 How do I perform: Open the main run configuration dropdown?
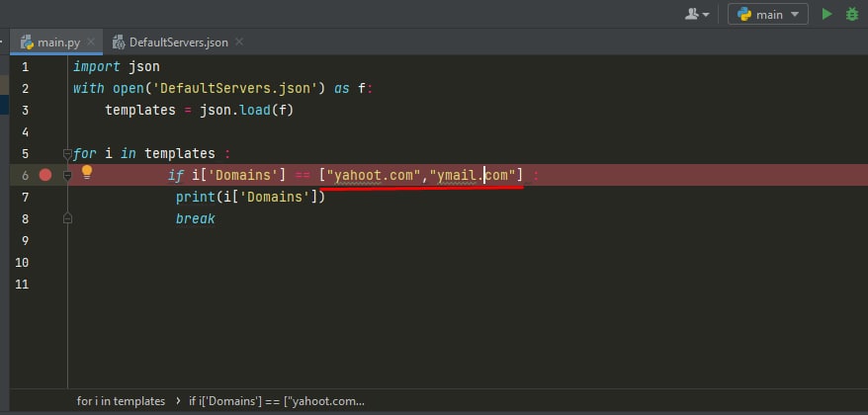pos(768,15)
